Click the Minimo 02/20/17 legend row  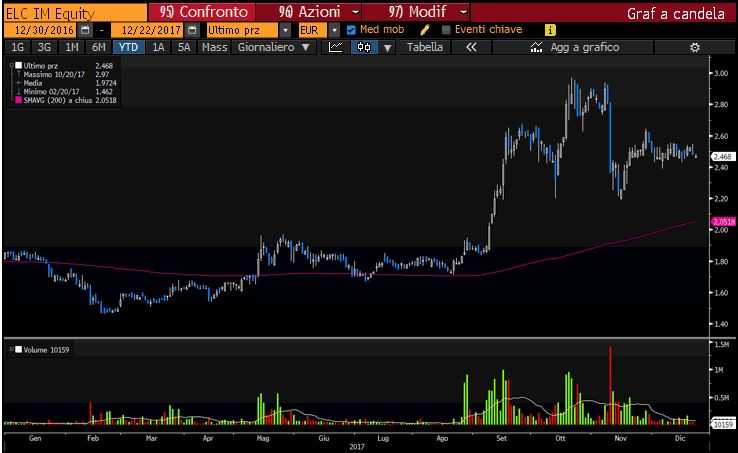click(66, 91)
